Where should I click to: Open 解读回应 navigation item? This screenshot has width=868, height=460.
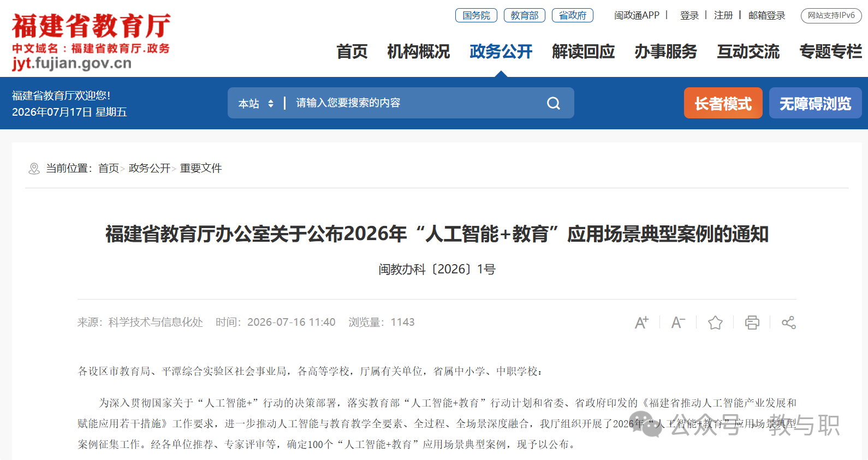pyautogui.click(x=584, y=52)
